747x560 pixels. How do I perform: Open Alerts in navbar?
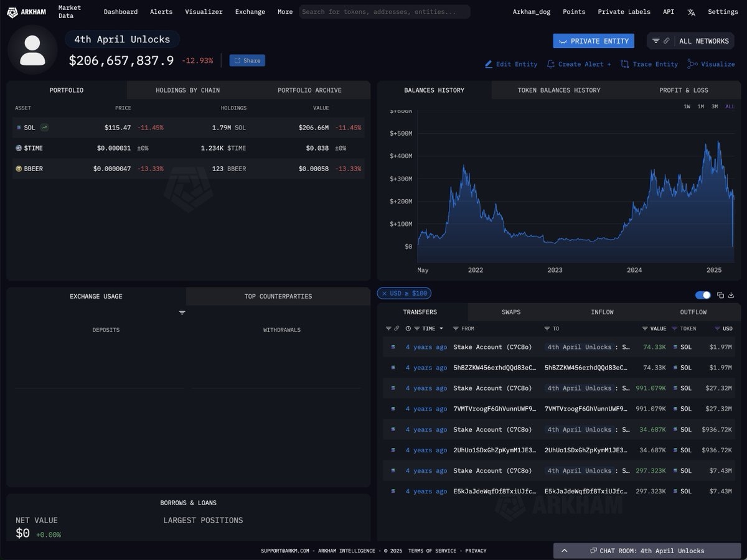(x=161, y=12)
